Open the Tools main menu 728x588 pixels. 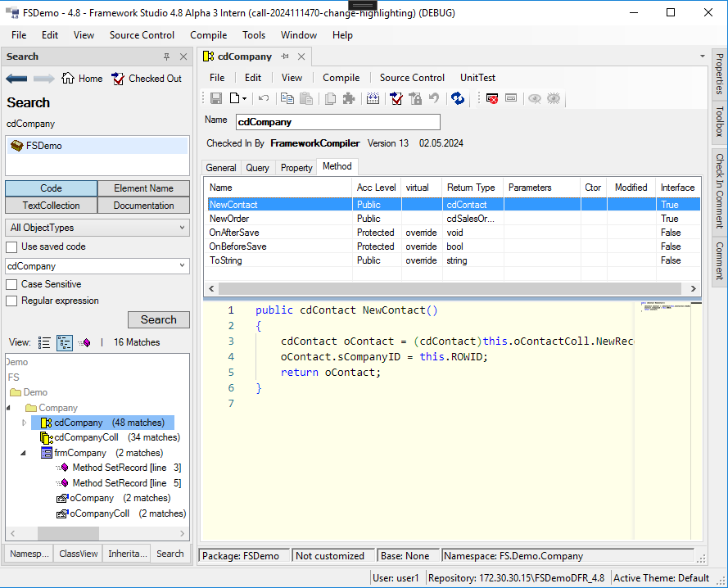[254, 35]
